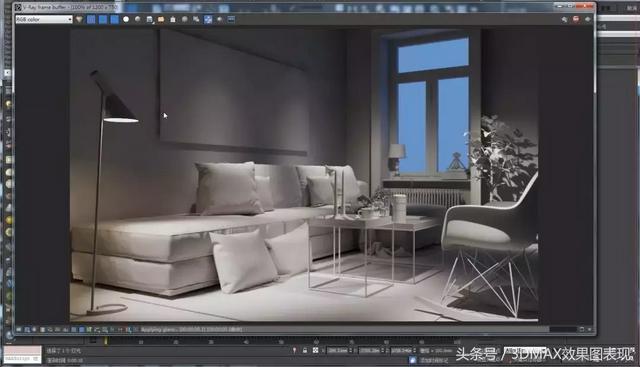Viewport: 640px width, 367px height.
Task: Click the X coordinate input field
Action: (338, 350)
